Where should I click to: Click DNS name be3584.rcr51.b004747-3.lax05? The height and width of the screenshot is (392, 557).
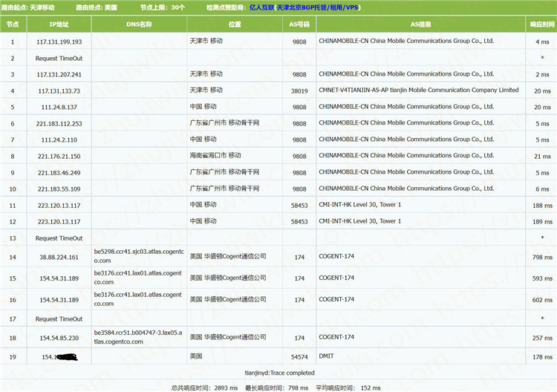pos(138,337)
